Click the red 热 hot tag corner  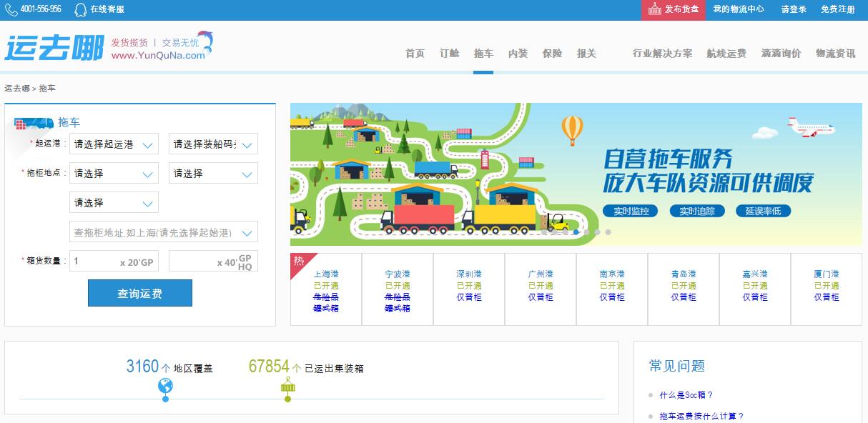click(x=300, y=262)
